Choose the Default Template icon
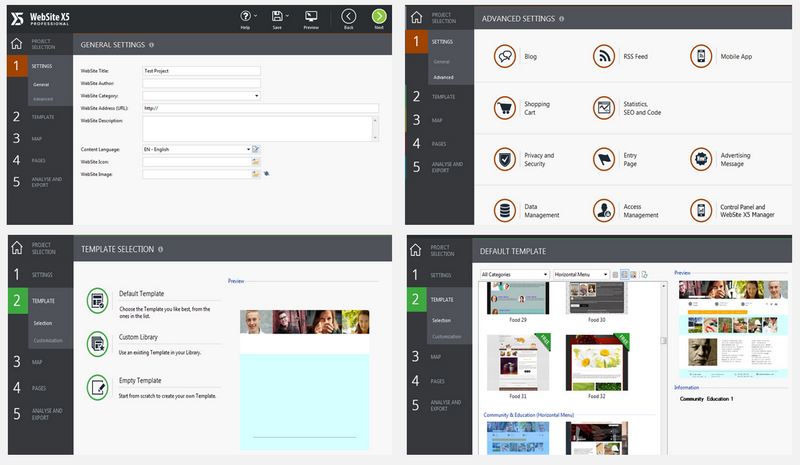The image size is (800, 465). (x=97, y=301)
